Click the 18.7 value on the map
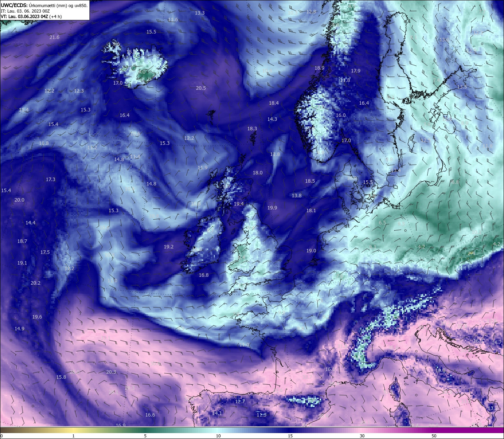The image size is (504, 439). pos(22,241)
